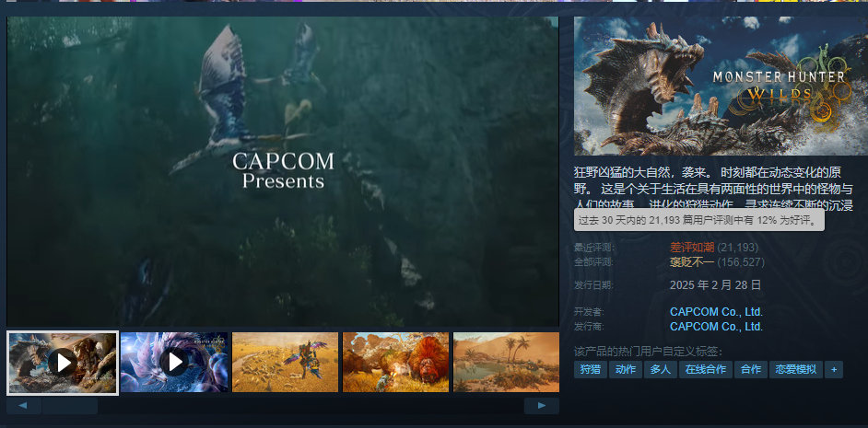Select the 狩猎 tag
Image resolution: width=868 pixels, height=428 pixels.
591,369
